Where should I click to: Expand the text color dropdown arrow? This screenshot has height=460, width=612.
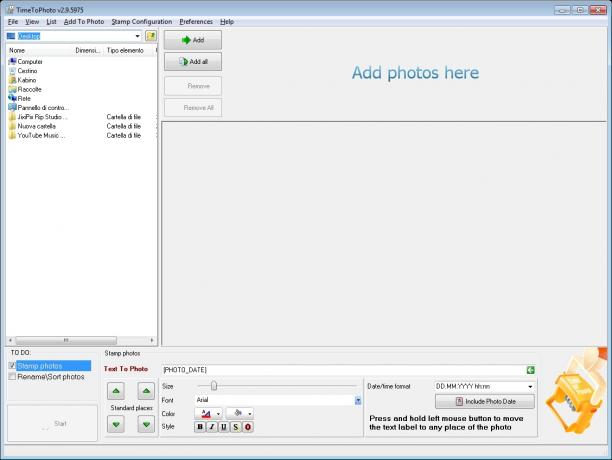[x=218, y=414]
